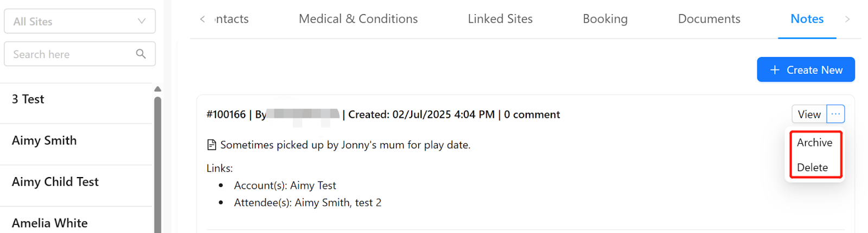868x233 pixels.
Task: Select Aimy Child Test in the list
Action: click(55, 182)
